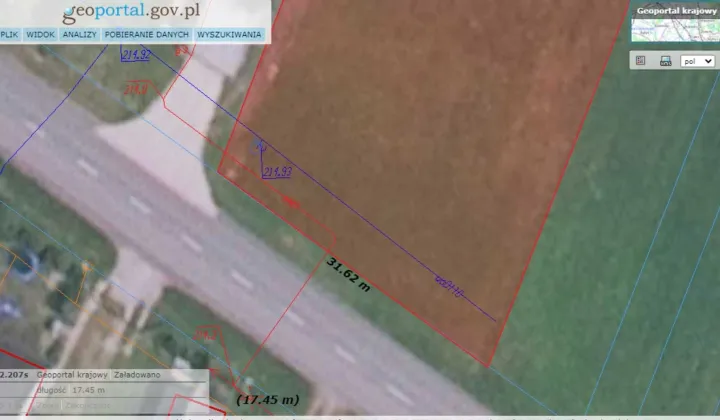Click the '(17.45 m)' measurement label on map

coord(267,400)
